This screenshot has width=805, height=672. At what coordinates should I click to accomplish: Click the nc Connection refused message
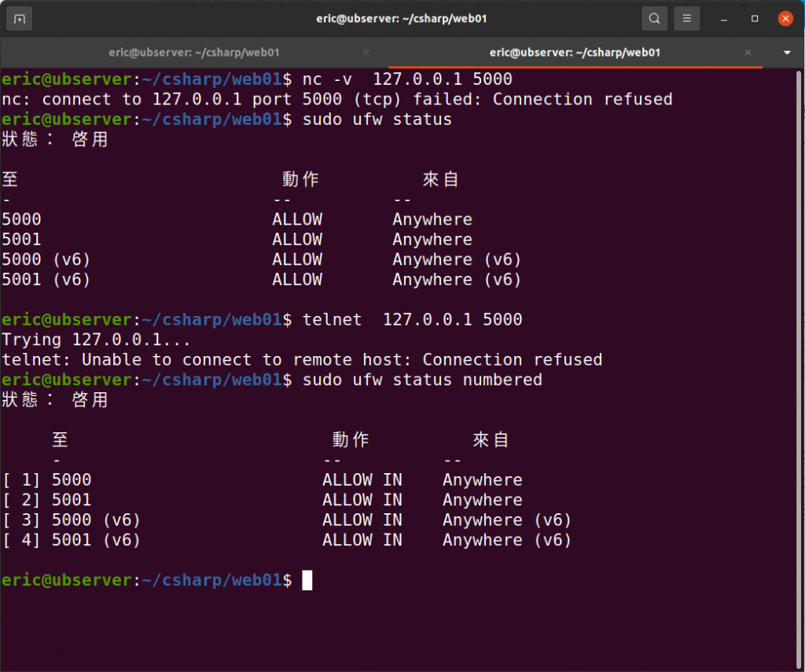click(336, 99)
